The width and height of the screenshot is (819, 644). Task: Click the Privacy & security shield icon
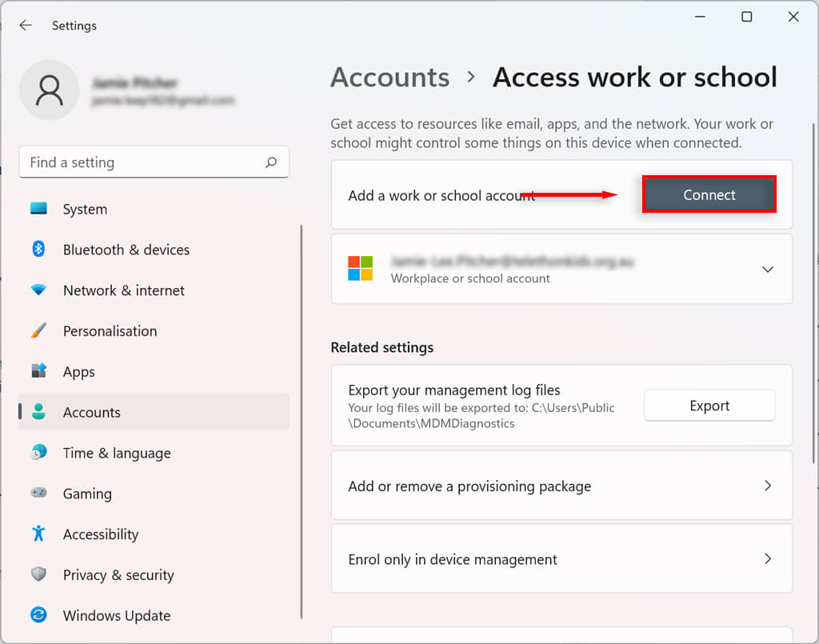click(x=38, y=574)
